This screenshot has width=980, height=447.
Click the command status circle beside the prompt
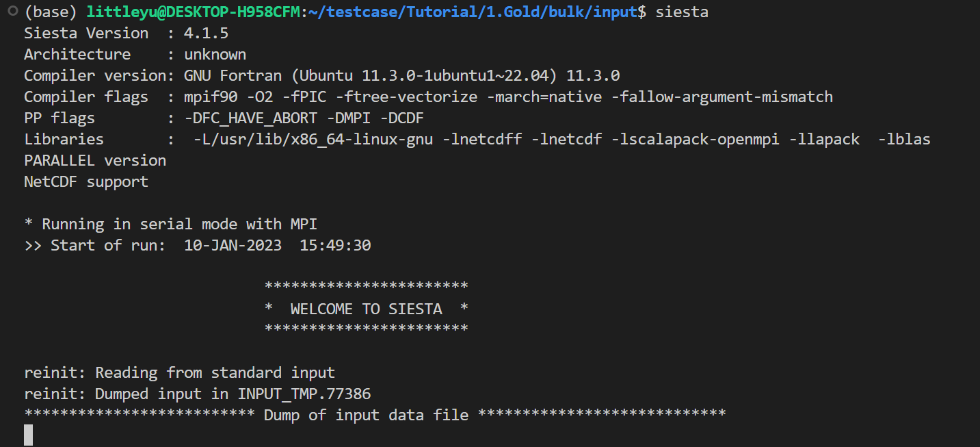click(10, 12)
